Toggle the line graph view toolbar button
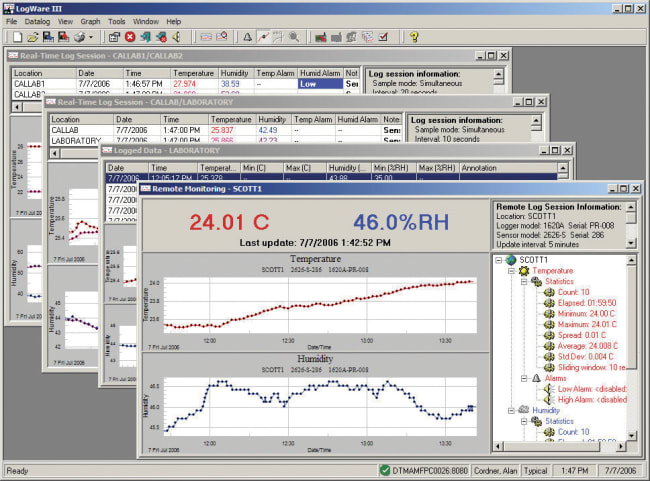 click(x=263, y=37)
